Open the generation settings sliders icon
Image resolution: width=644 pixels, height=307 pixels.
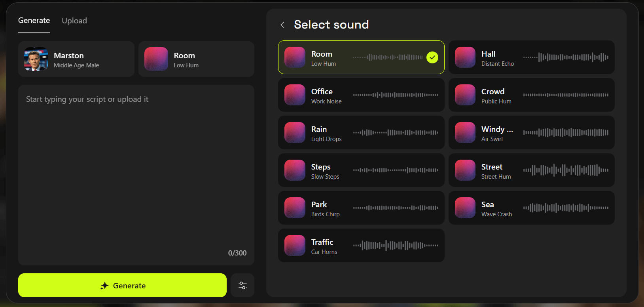(242, 285)
